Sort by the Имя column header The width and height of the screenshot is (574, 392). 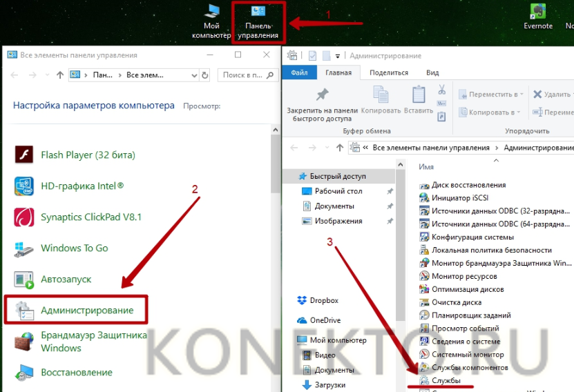point(426,167)
